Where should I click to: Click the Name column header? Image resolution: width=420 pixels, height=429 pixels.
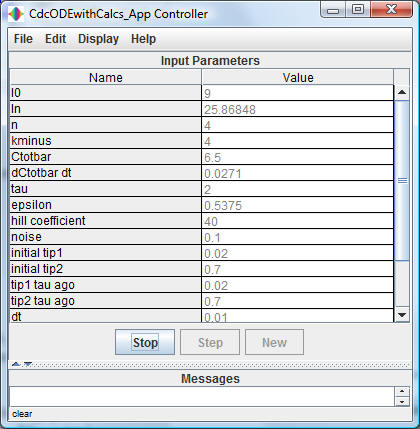coord(106,77)
